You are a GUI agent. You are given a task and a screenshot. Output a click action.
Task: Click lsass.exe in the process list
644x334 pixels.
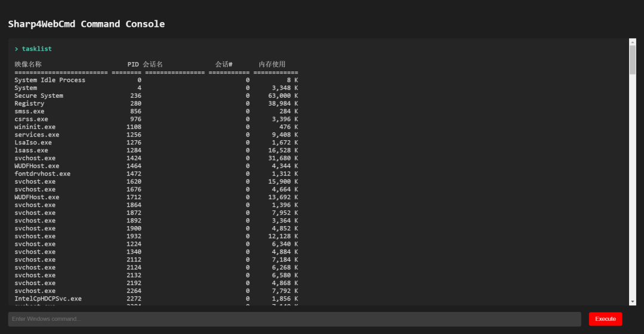[x=31, y=150]
